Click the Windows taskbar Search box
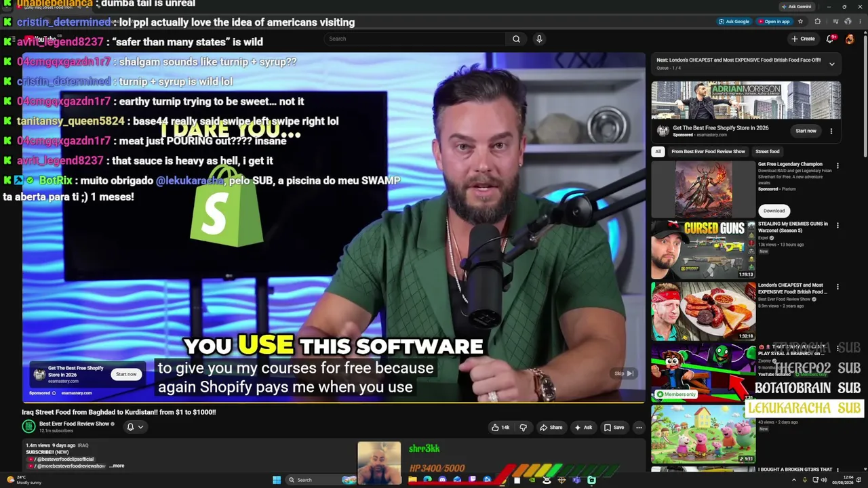This screenshot has width=868, height=488. [321, 480]
